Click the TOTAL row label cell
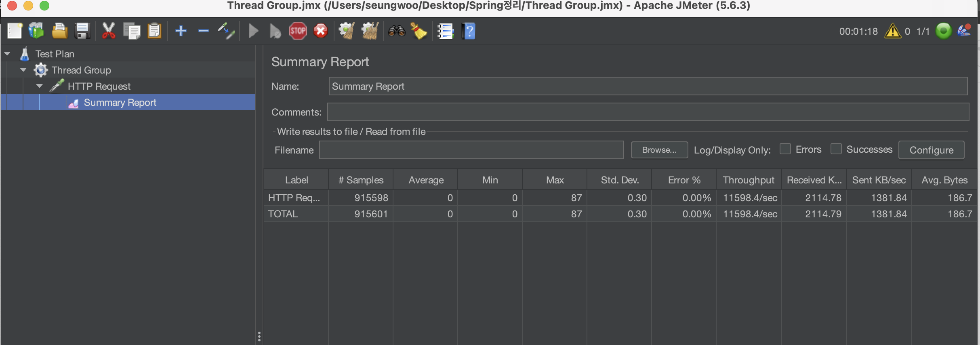980x345 pixels. coord(296,214)
